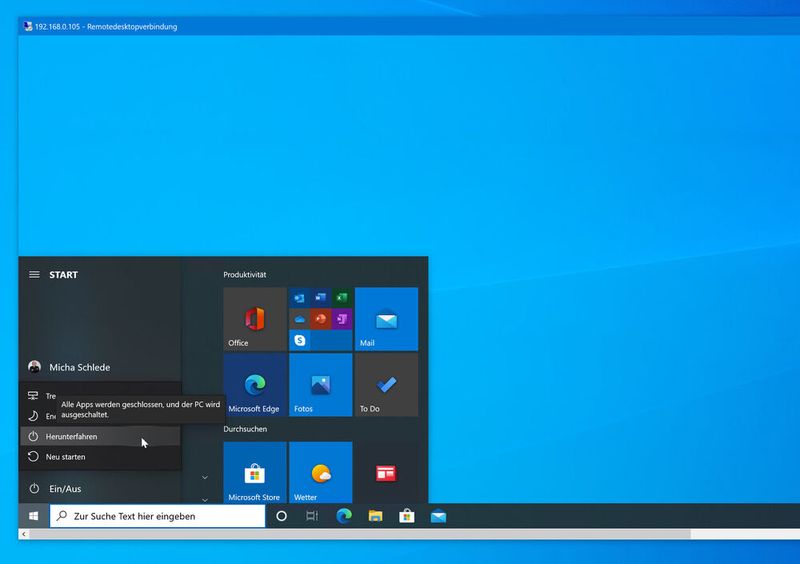This screenshot has height=564, width=800.
Task: Open the Microsoft Store tile
Action: [x=255, y=473]
